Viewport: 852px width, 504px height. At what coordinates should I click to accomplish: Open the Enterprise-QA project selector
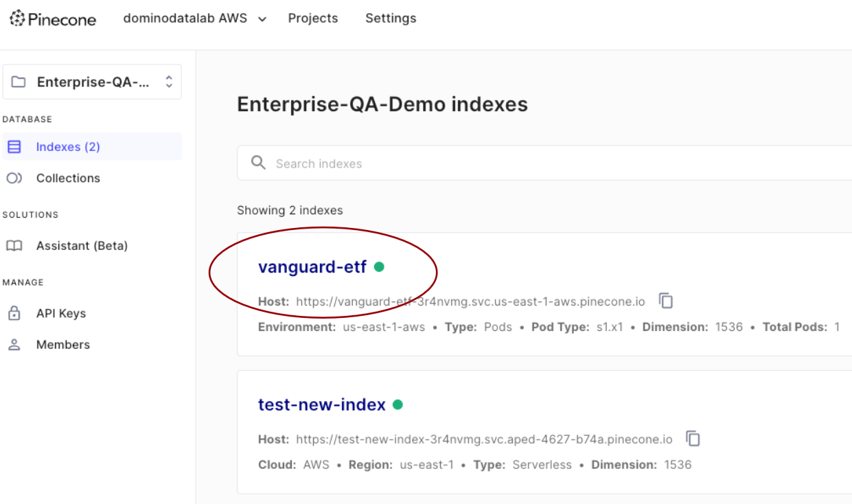pyautogui.click(x=92, y=82)
